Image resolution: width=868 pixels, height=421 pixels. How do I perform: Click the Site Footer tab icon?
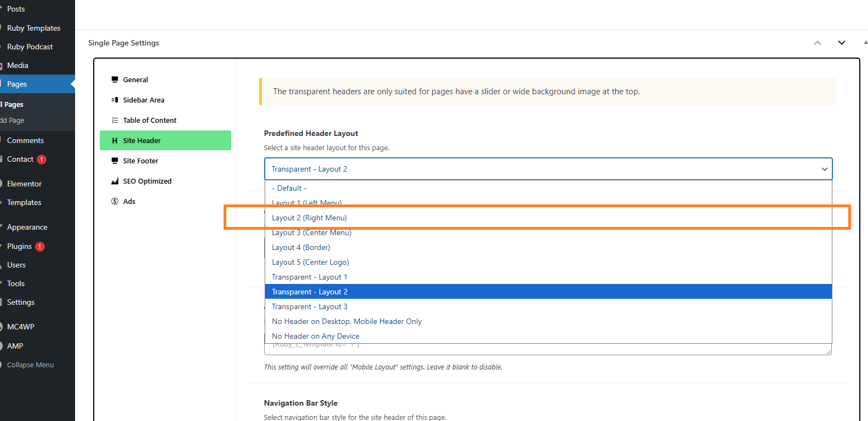coord(115,161)
